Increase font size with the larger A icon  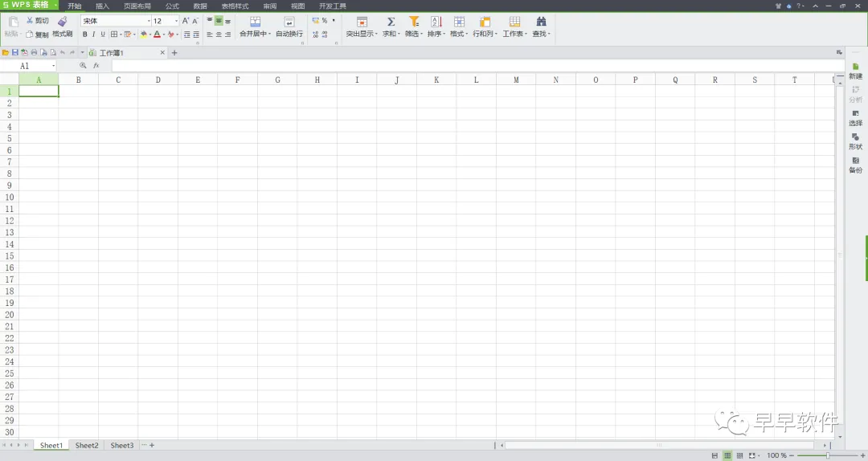[x=186, y=20]
